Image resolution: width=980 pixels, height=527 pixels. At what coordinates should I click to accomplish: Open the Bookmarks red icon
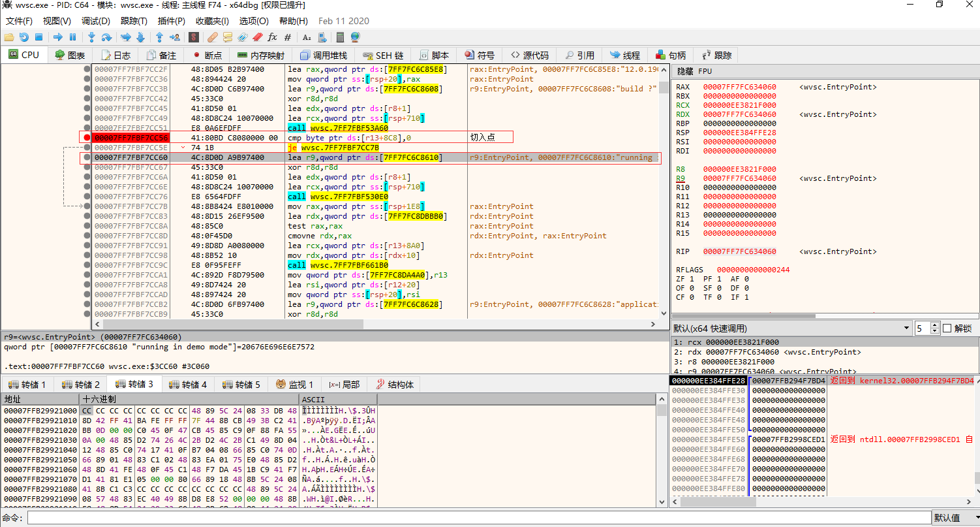[x=258, y=37]
